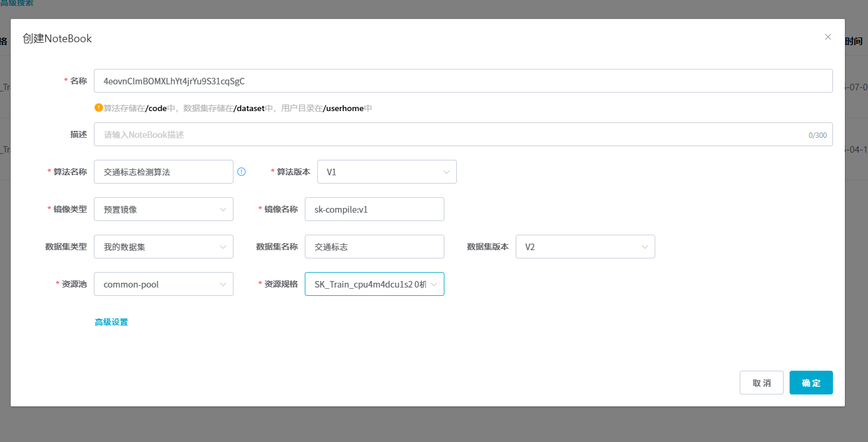868x442 pixels.
Task: Close the 创建NoteBook dialog with X icon
Action: pyautogui.click(x=828, y=37)
